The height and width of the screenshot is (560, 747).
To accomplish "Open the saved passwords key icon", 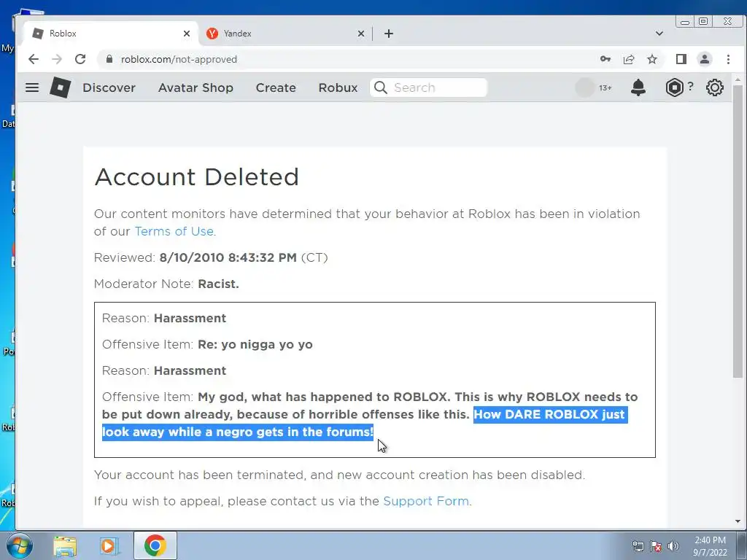I will point(605,59).
